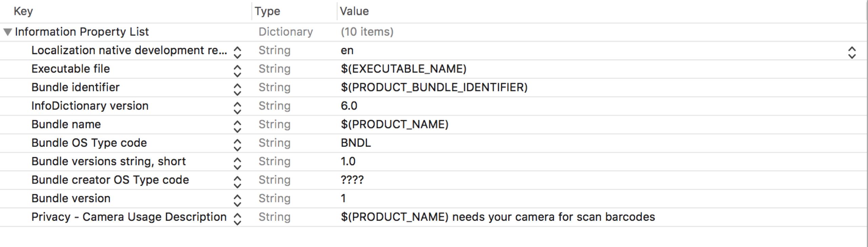
Task: Open key dropdown for Localization native development region
Action: coord(237,52)
